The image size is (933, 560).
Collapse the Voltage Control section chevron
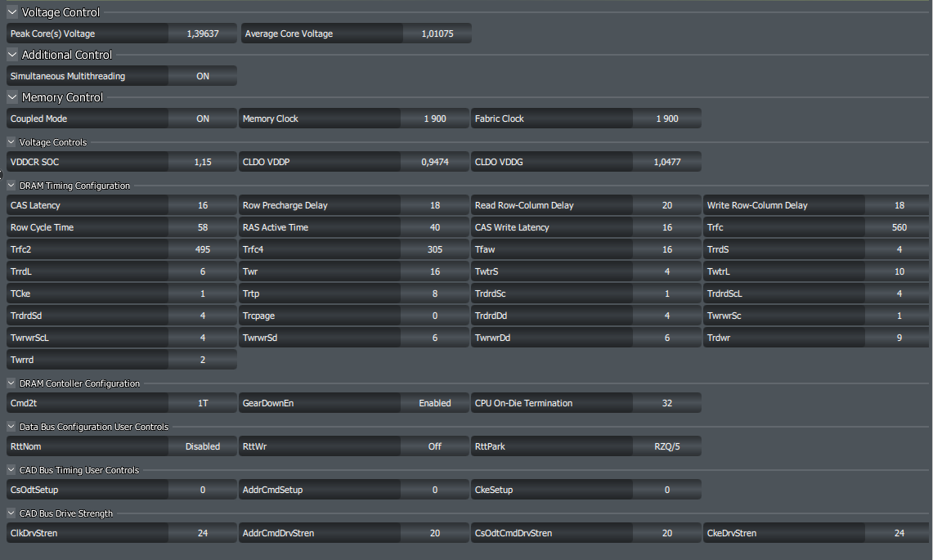coord(11,12)
